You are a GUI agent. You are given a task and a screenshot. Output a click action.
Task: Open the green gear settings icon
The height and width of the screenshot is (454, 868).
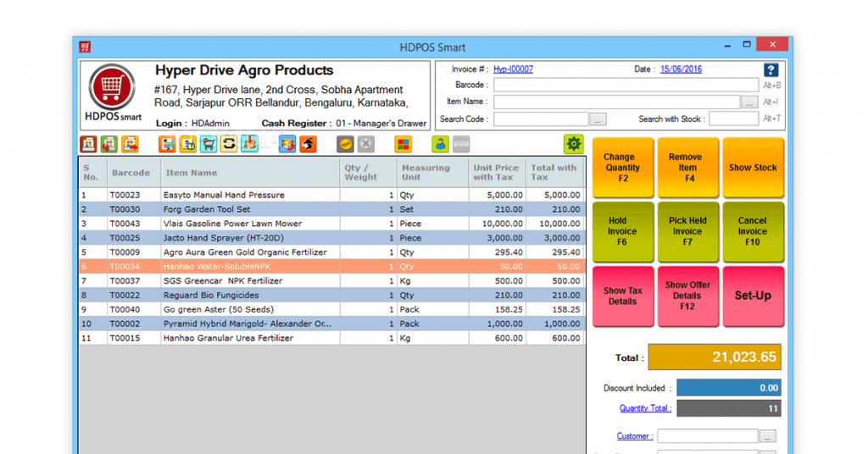tap(574, 144)
